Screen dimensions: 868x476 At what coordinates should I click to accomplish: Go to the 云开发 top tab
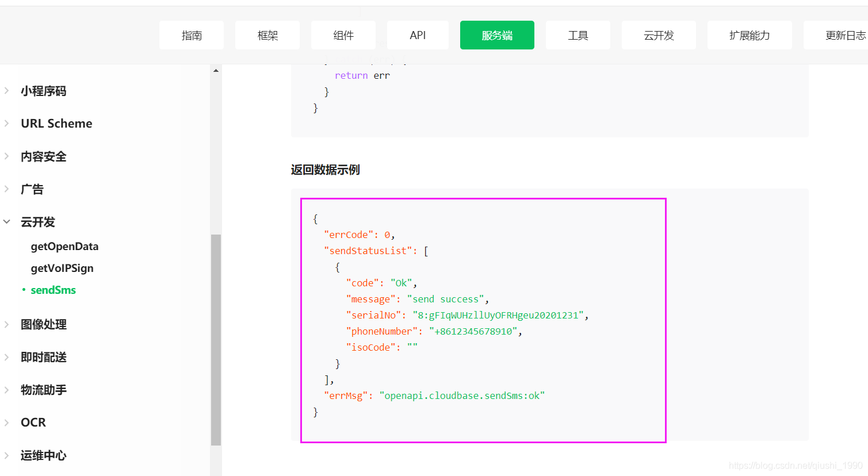click(659, 35)
